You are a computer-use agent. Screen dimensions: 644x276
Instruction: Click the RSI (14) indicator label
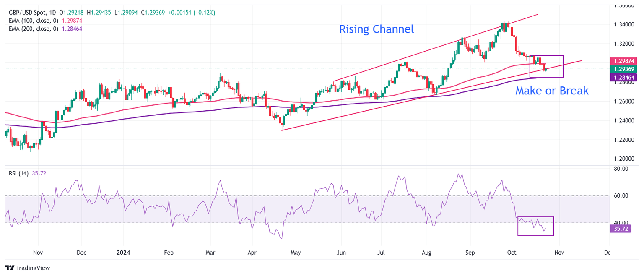tap(19, 173)
